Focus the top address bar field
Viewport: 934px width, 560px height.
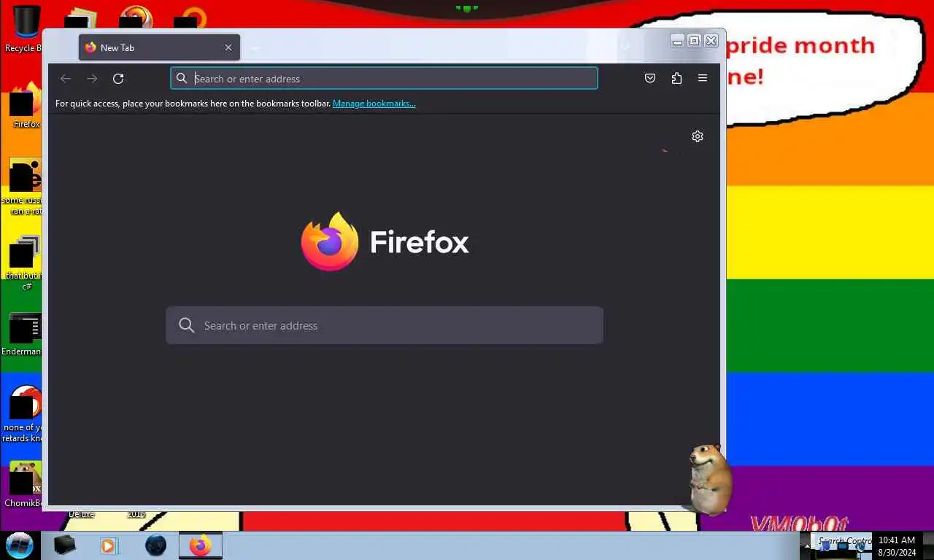pos(384,78)
